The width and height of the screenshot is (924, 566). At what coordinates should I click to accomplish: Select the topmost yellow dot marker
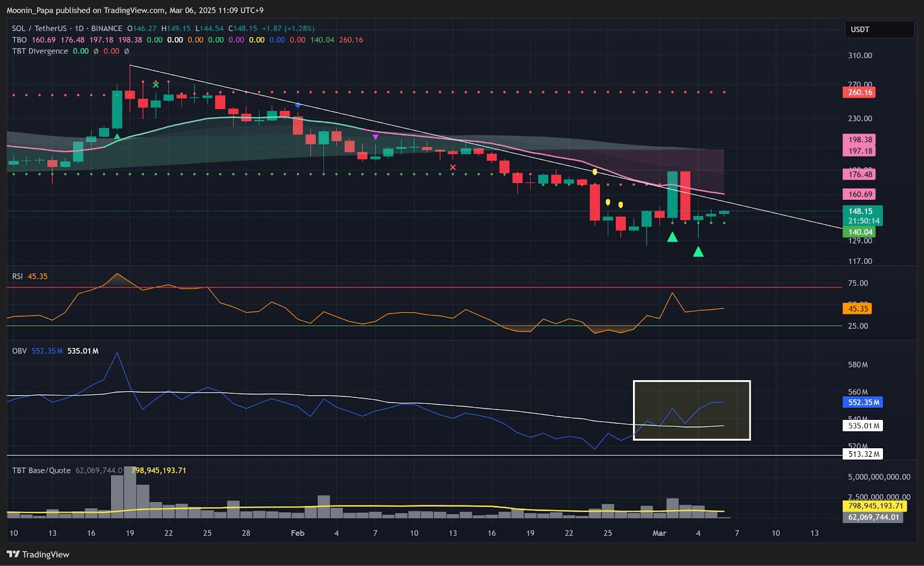595,172
